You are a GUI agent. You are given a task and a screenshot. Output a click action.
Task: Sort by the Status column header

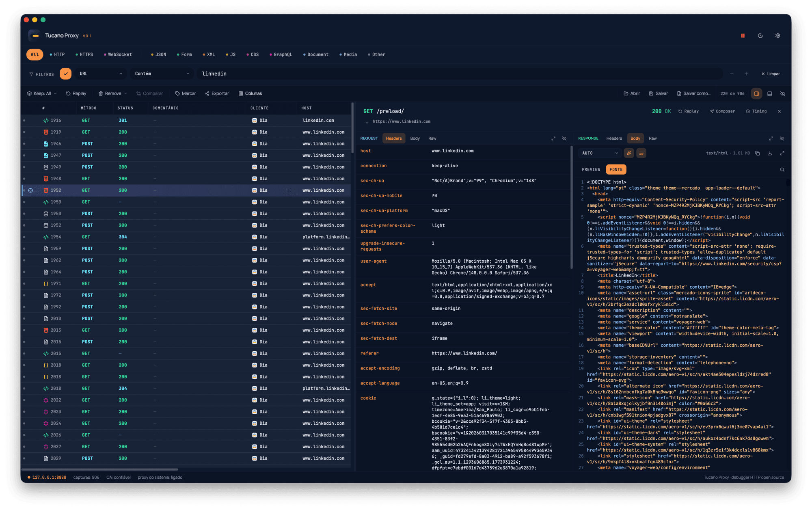pyautogui.click(x=125, y=108)
